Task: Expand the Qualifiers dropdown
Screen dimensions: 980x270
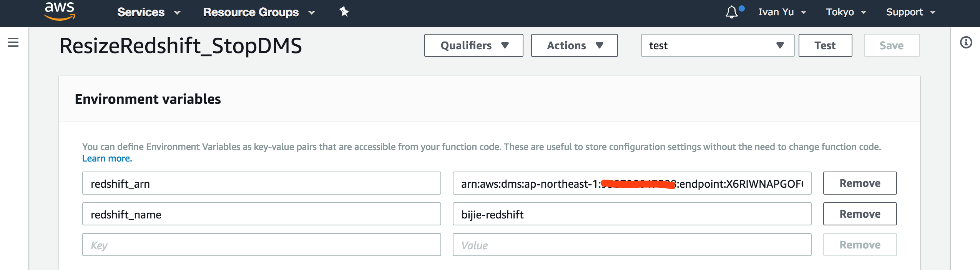Action: pyautogui.click(x=473, y=45)
